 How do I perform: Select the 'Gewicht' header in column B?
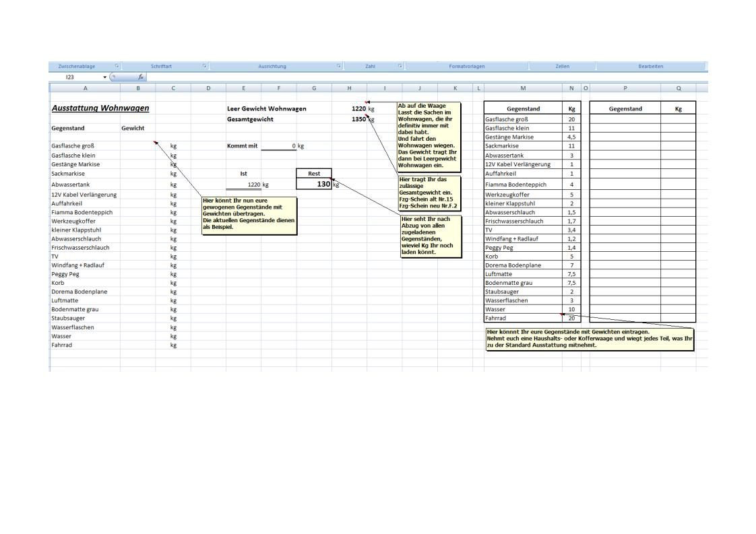coord(133,128)
